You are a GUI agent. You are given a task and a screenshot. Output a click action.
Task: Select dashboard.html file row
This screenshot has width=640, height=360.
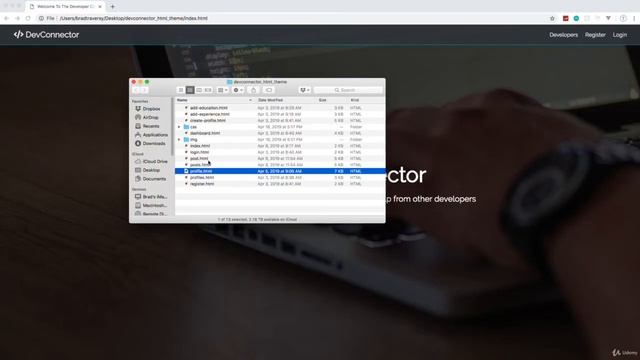click(280, 133)
